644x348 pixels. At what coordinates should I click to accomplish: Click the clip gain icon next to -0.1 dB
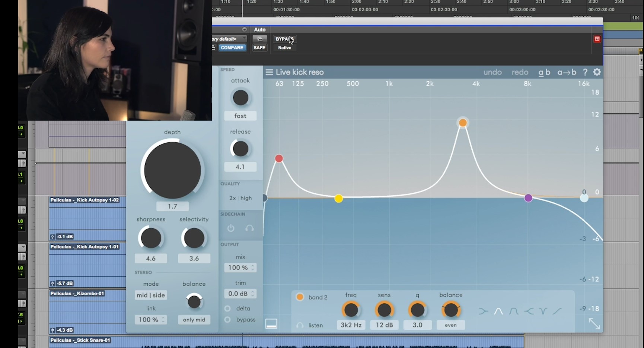tap(52, 237)
